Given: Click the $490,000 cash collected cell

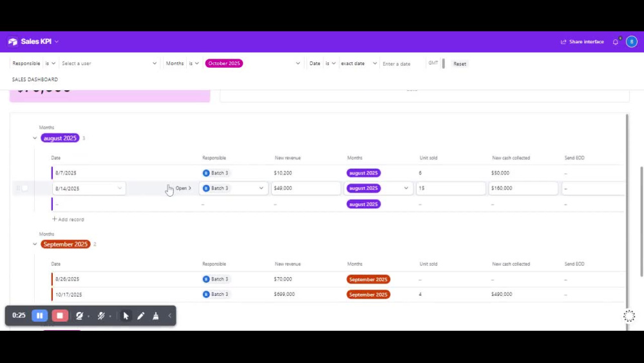Looking at the screenshot, I should [502, 295].
